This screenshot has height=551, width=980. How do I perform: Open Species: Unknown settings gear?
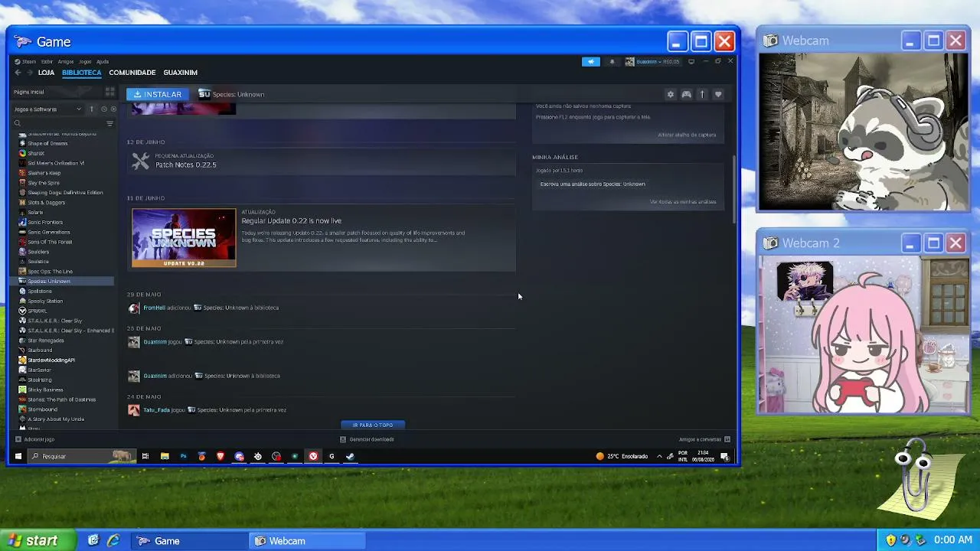[671, 94]
